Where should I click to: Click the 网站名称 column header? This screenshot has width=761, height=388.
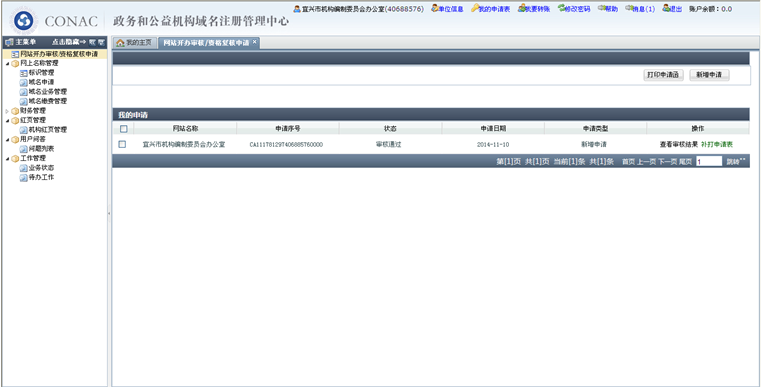tap(185, 129)
